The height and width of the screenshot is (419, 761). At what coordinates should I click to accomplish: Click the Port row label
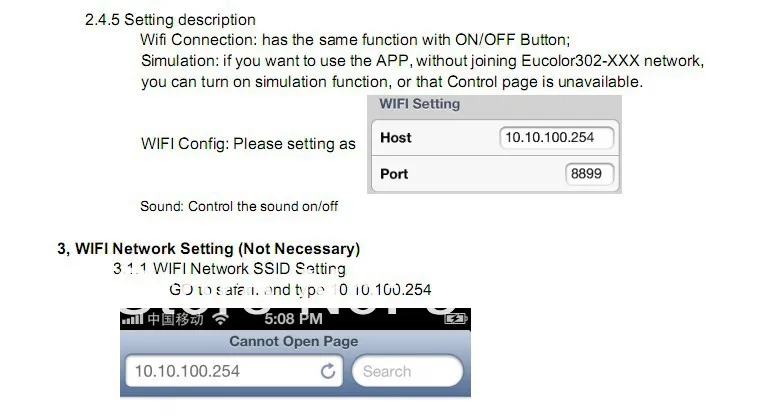[394, 174]
